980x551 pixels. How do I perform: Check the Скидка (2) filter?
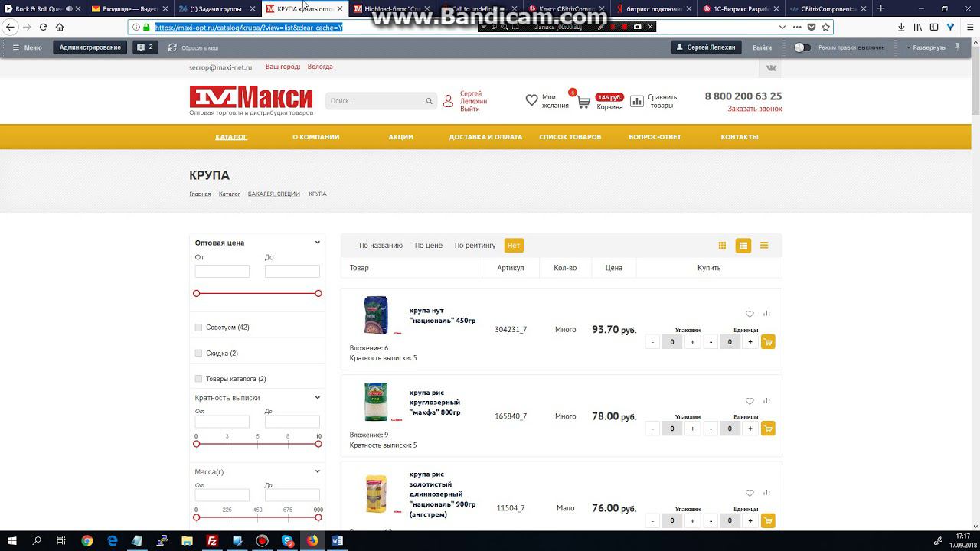click(x=198, y=354)
